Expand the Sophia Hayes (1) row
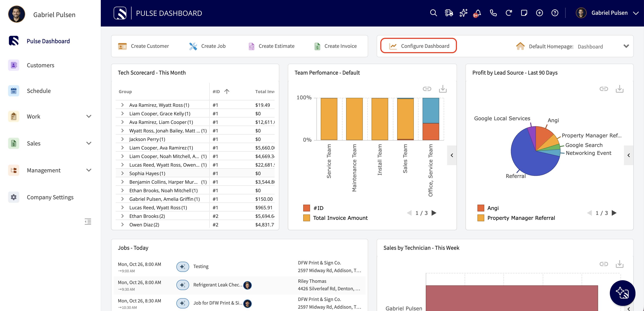The height and width of the screenshot is (311, 644). coord(123,173)
